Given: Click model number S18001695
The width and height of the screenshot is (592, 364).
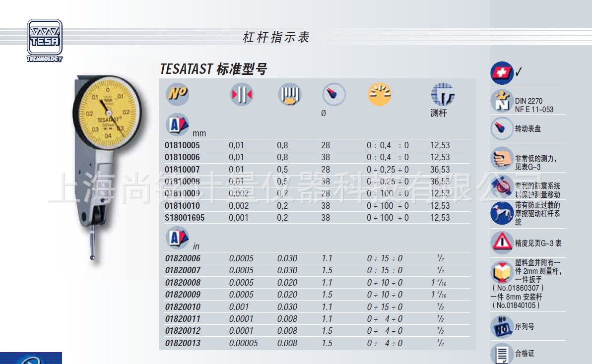Looking at the screenshot, I should 185,218.
